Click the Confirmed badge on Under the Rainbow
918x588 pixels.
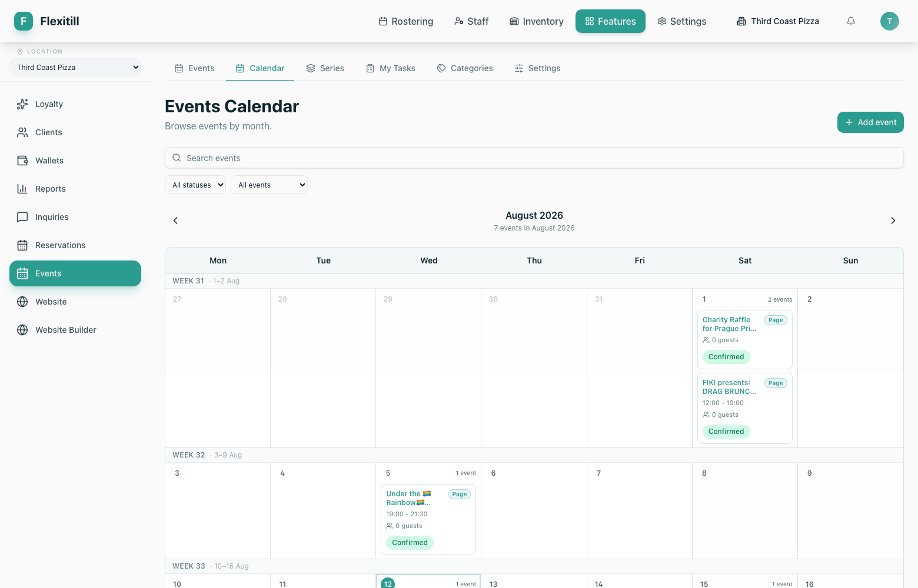(x=410, y=543)
